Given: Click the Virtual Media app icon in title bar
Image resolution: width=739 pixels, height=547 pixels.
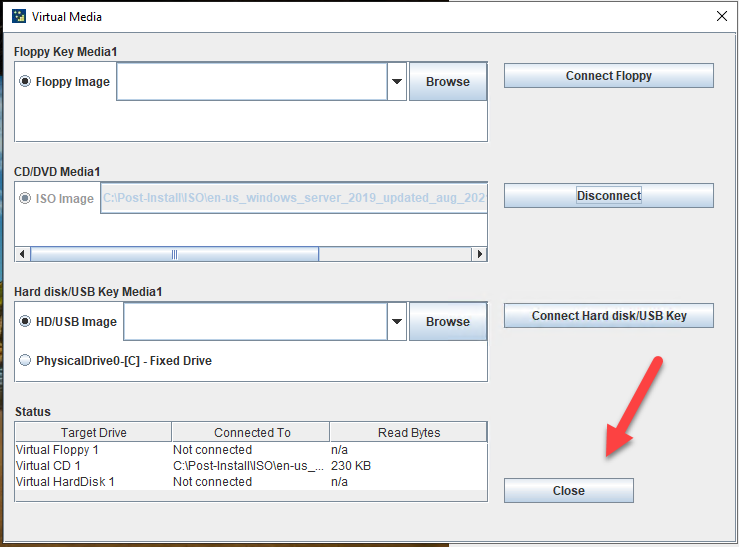Looking at the screenshot, I should click(x=17, y=16).
